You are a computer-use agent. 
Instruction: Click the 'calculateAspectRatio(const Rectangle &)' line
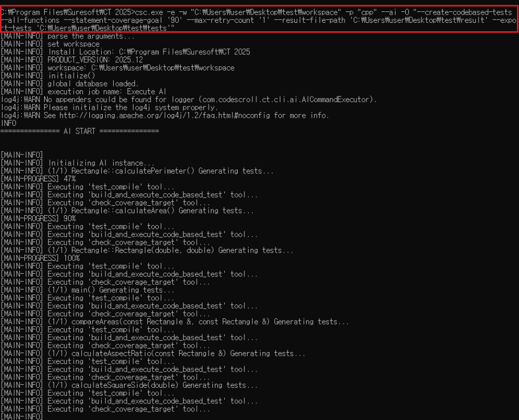click(x=153, y=354)
